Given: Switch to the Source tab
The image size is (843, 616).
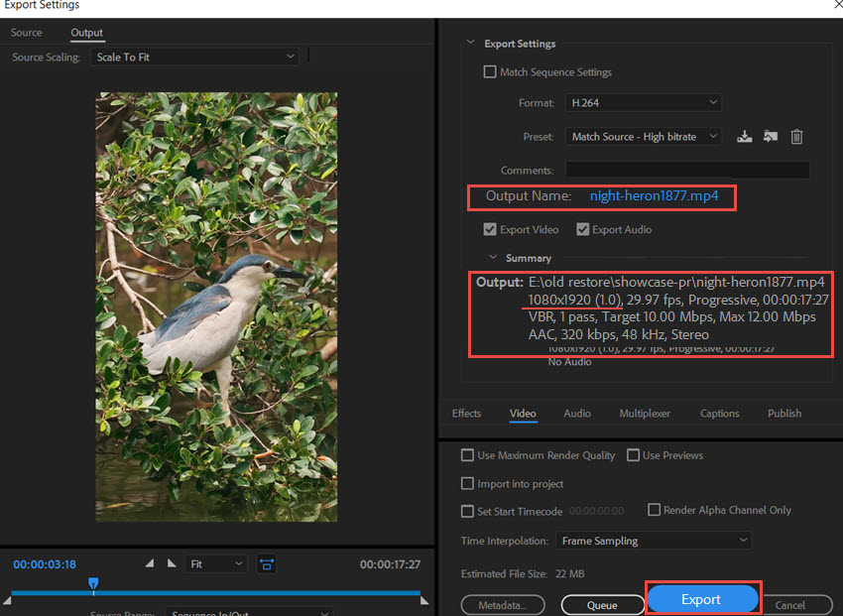Looking at the screenshot, I should 26,33.
